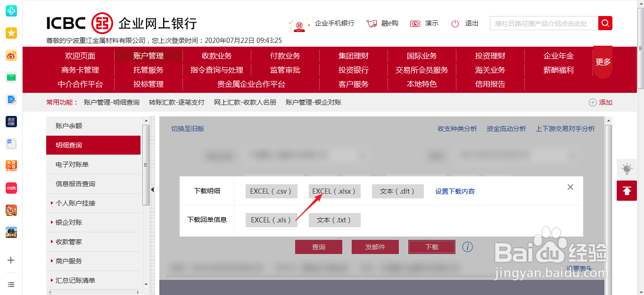Open 资金流动分析 link

[506, 129]
